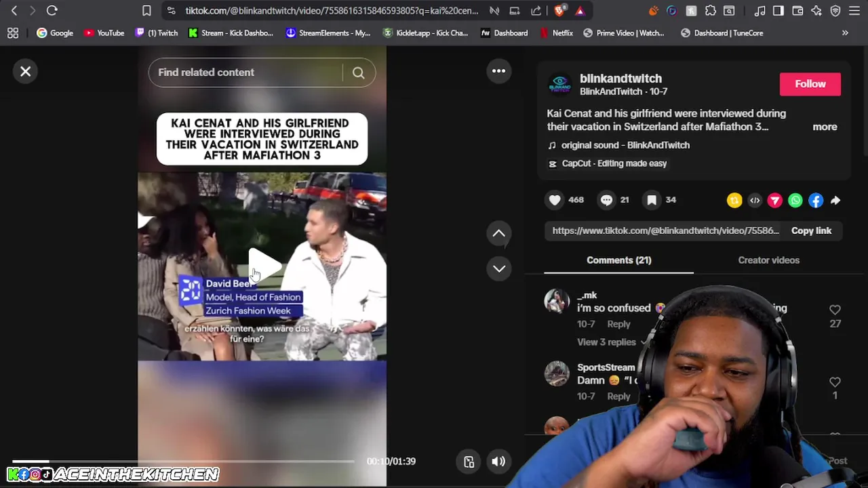868x488 pixels.
Task: Toggle auto-scroll icon next to volume
Action: tap(469, 462)
